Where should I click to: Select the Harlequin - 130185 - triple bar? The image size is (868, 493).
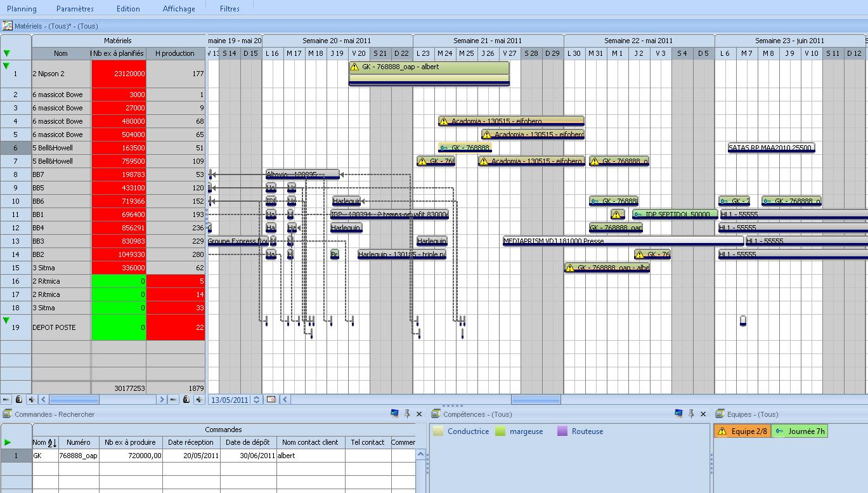coord(402,254)
